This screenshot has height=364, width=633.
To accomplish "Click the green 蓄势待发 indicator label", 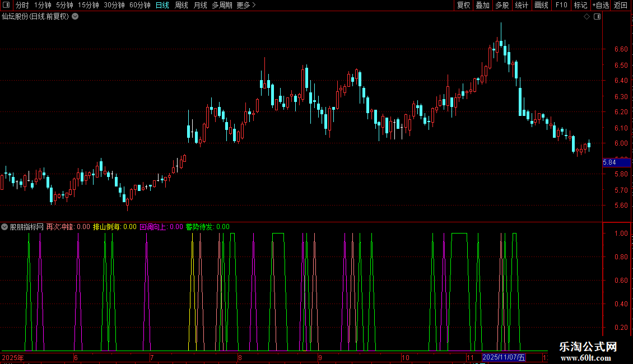I will point(199,227).
